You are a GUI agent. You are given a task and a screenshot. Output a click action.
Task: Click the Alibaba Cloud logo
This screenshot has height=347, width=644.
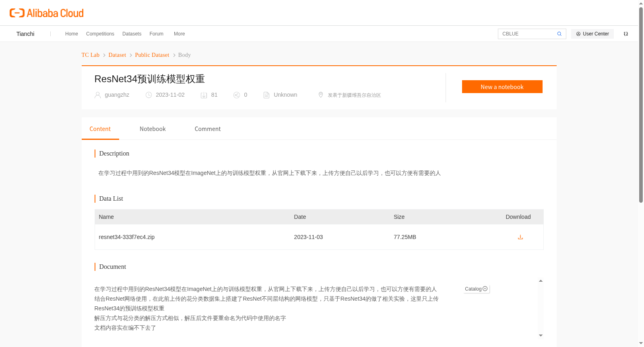click(47, 13)
